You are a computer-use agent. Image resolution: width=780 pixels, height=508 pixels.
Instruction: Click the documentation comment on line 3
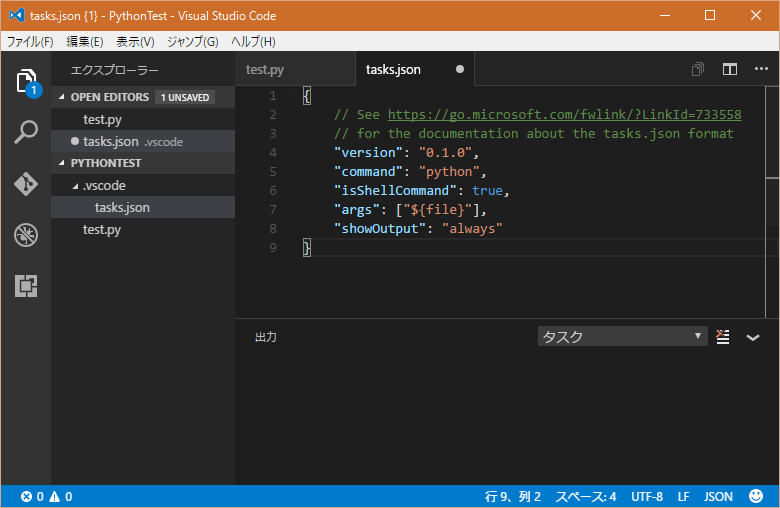[534, 133]
